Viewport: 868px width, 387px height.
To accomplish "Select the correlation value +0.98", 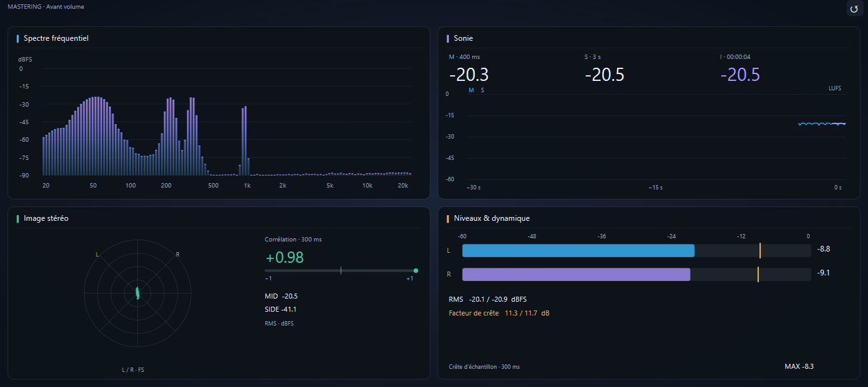I will coord(286,257).
